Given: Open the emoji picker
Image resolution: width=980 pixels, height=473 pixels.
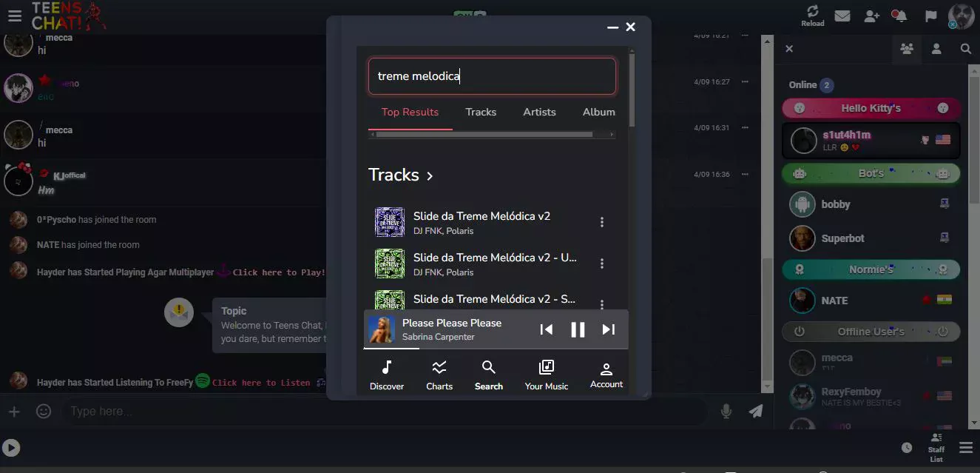Looking at the screenshot, I should click(44, 411).
